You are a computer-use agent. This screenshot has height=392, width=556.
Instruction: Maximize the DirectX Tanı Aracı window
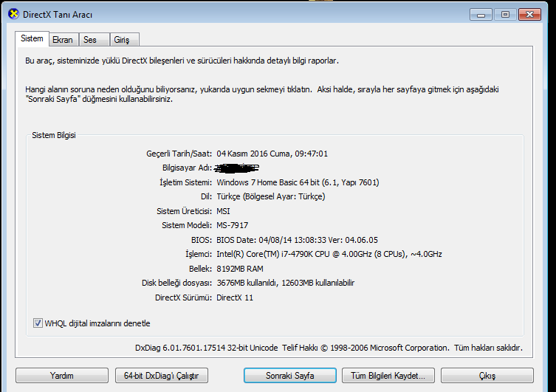pyautogui.click(x=505, y=15)
